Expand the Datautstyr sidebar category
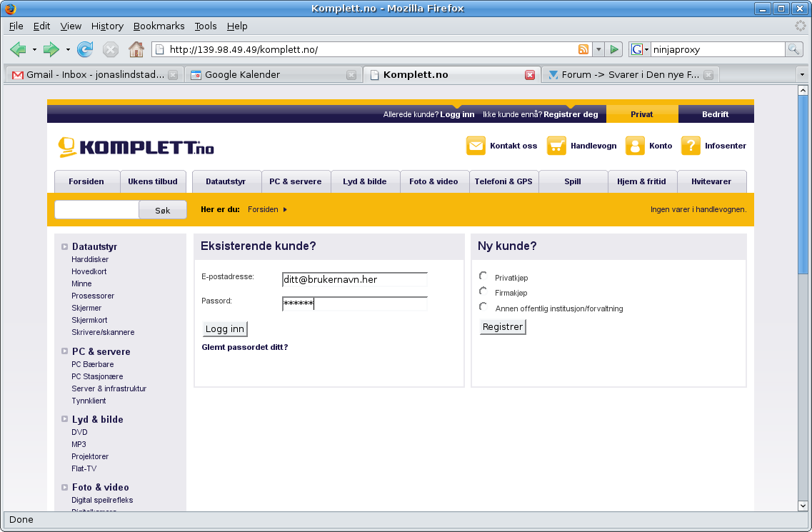The width and height of the screenshot is (812, 532). [x=65, y=246]
